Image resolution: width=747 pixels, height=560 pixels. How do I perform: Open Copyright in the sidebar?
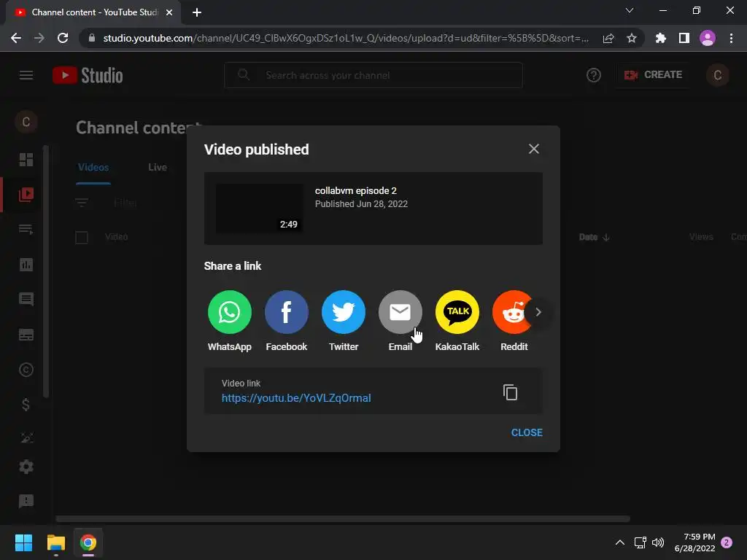(x=26, y=370)
